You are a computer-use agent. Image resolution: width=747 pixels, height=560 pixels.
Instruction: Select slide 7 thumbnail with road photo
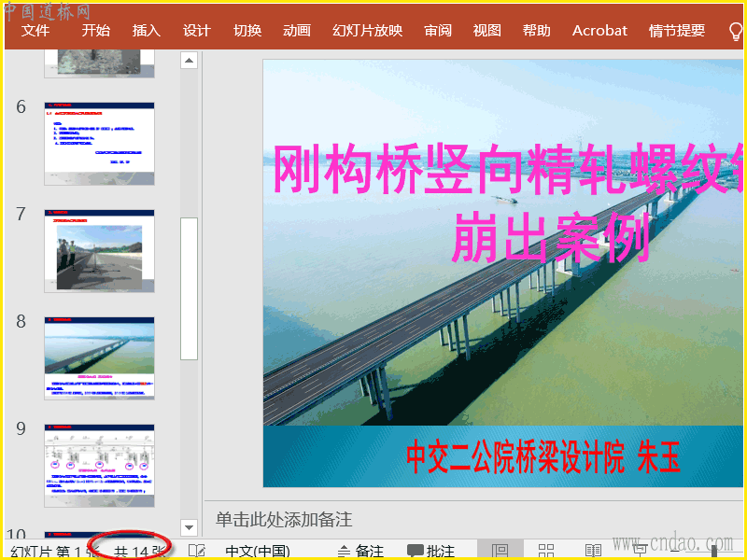(99, 251)
